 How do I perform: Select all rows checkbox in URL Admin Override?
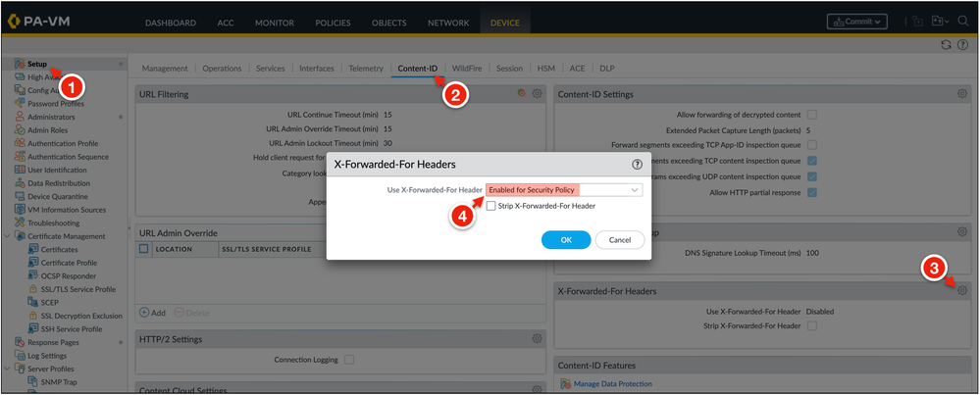(144, 249)
